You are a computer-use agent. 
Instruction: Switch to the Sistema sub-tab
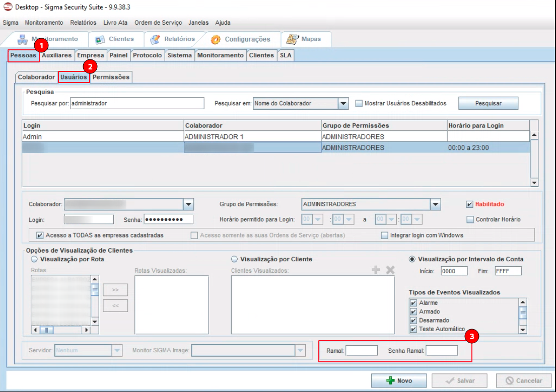(x=180, y=55)
